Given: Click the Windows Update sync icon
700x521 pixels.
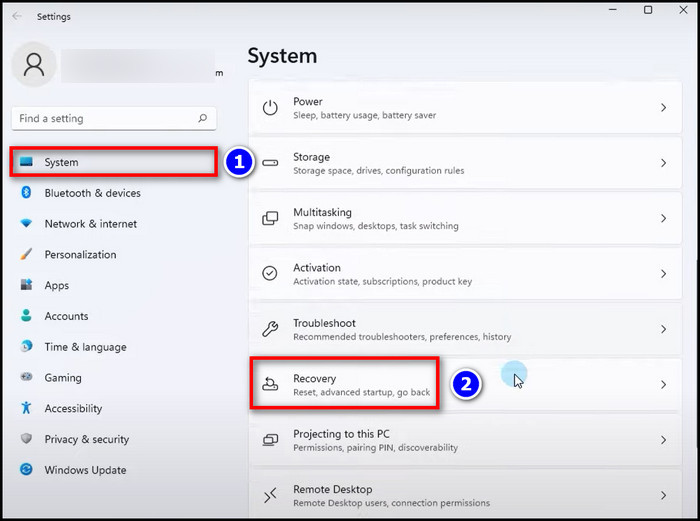Looking at the screenshot, I should pos(26,469).
